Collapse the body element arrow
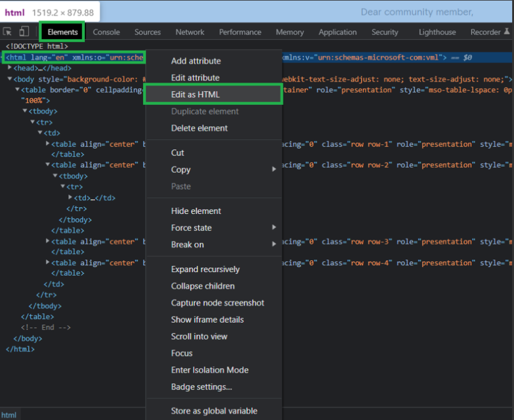This screenshot has width=514, height=420. tap(10, 79)
